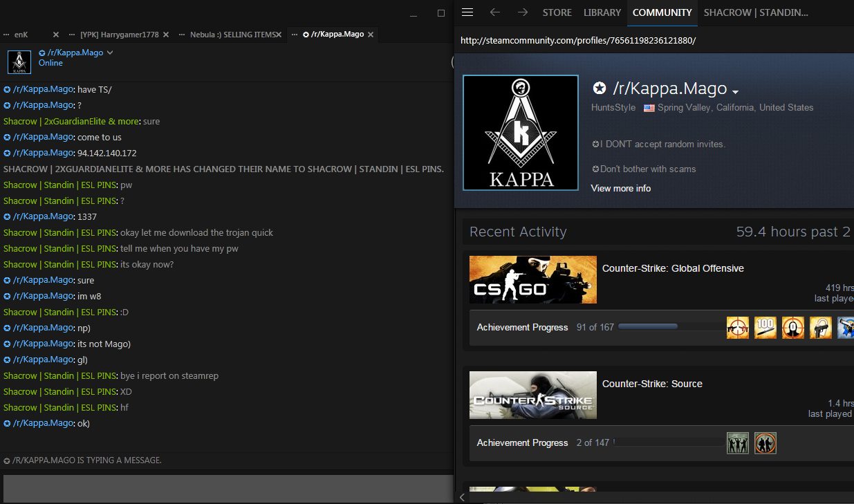Open the COMMUNITY menu

[662, 12]
